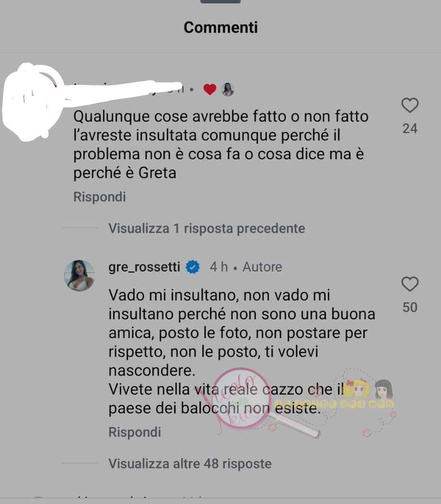Open gre_rossetti's profile picture

pyautogui.click(x=80, y=276)
